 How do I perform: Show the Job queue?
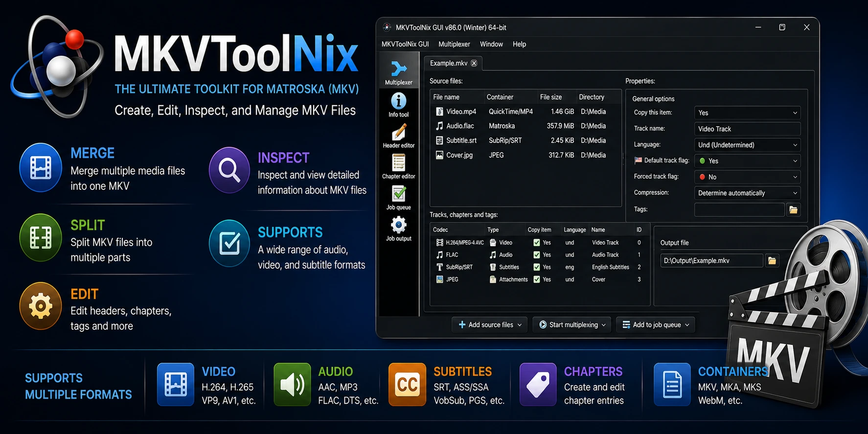[x=399, y=198]
